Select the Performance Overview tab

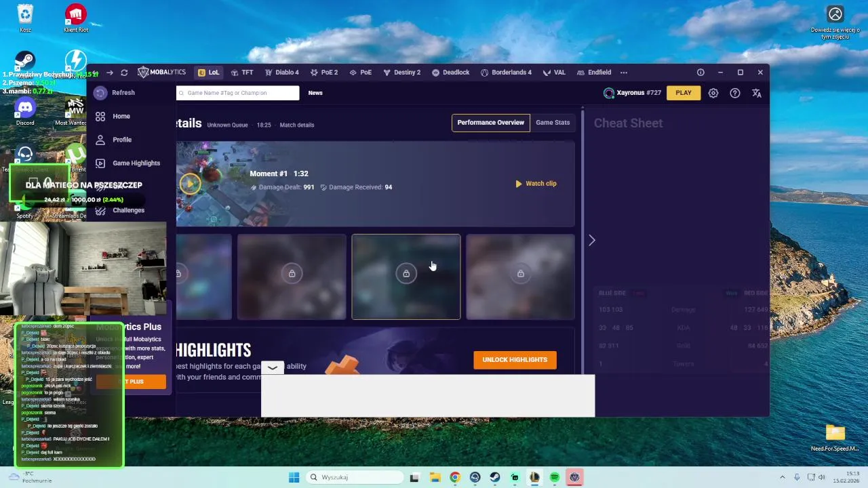(490, 123)
